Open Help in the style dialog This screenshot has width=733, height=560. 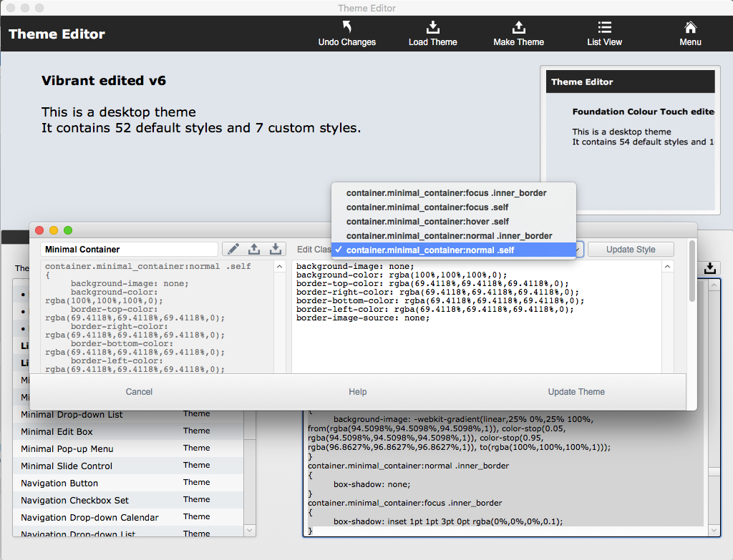point(358,392)
